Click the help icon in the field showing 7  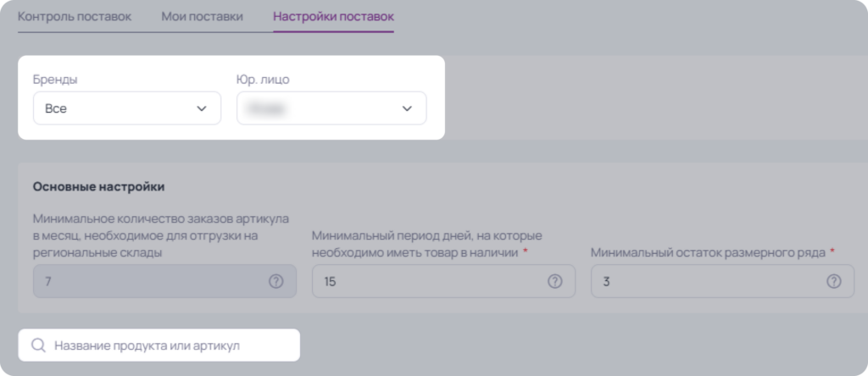(275, 281)
